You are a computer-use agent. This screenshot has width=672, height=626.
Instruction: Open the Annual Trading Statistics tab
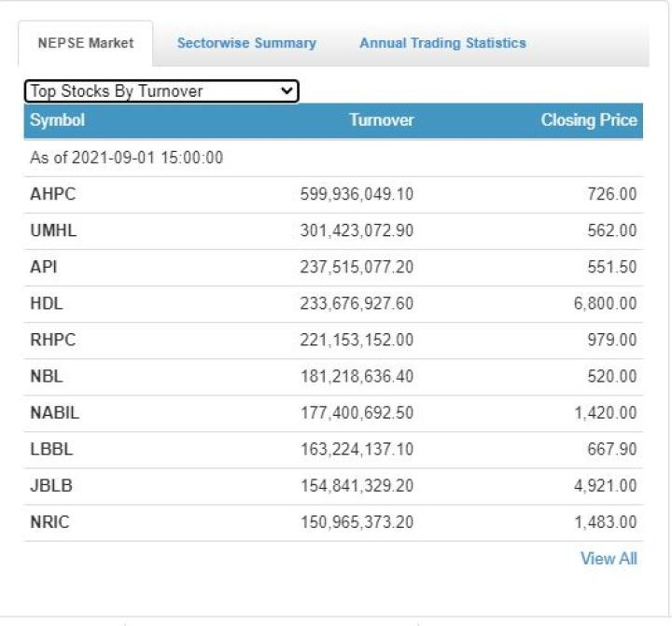442,43
